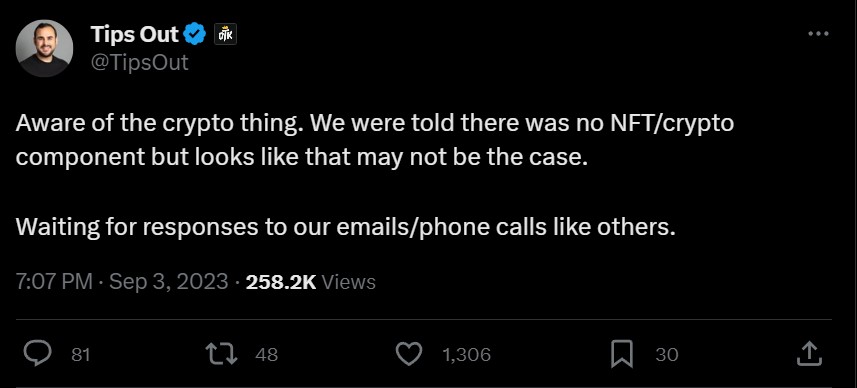Click the OTK affiliate badge icon
The width and height of the screenshot is (857, 388).
[x=225, y=35]
